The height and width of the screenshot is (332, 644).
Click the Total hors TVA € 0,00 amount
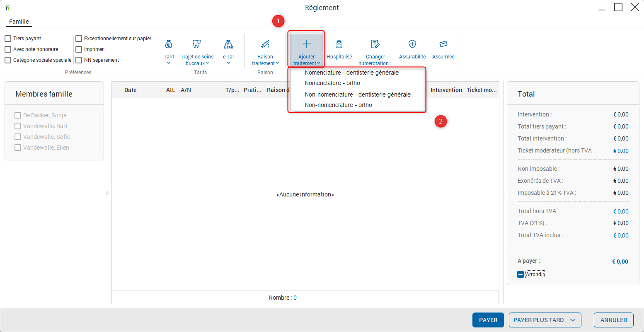[621, 211]
